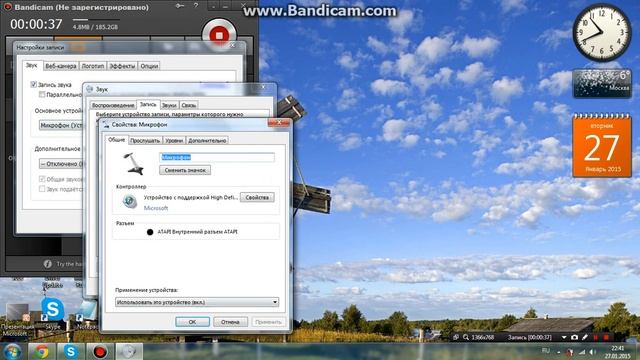This screenshot has width=640, height=360.
Task: Open Воспроизведение tab in Звук window
Action: pyautogui.click(x=113, y=105)
